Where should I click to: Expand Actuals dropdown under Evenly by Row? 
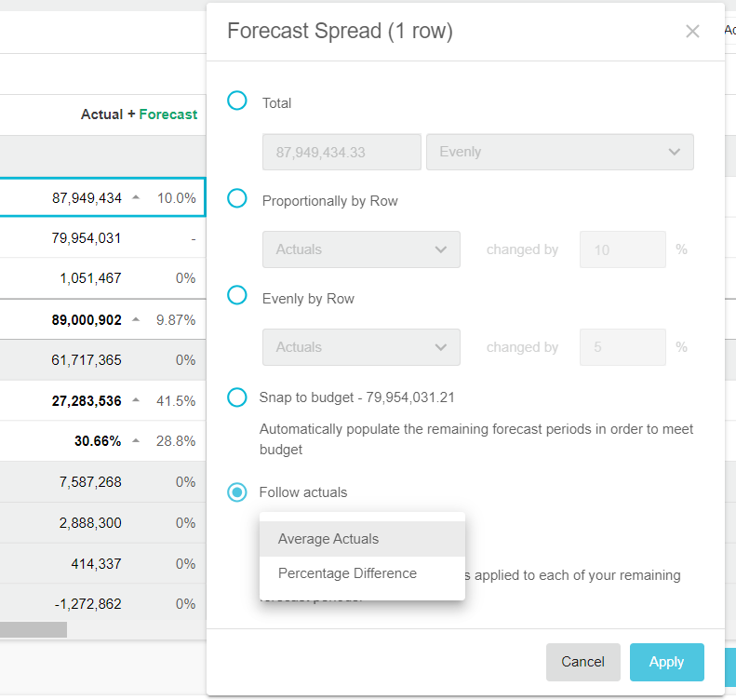point(361,347)
